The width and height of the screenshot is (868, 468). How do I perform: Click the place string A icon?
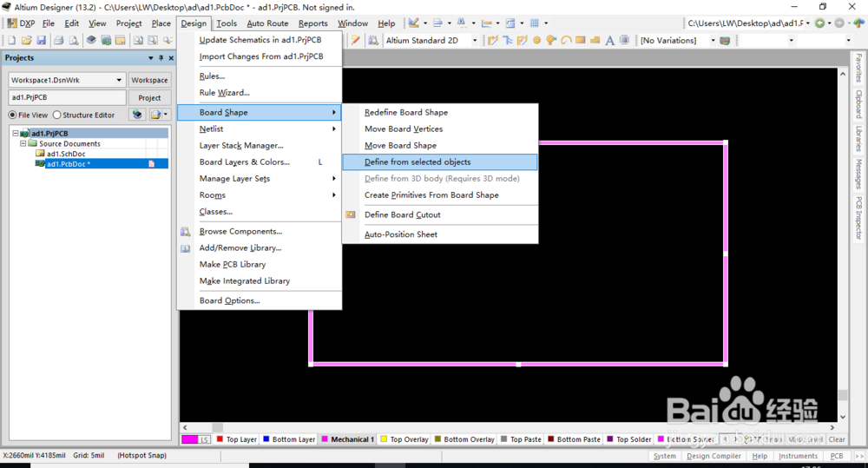point(609,40)
